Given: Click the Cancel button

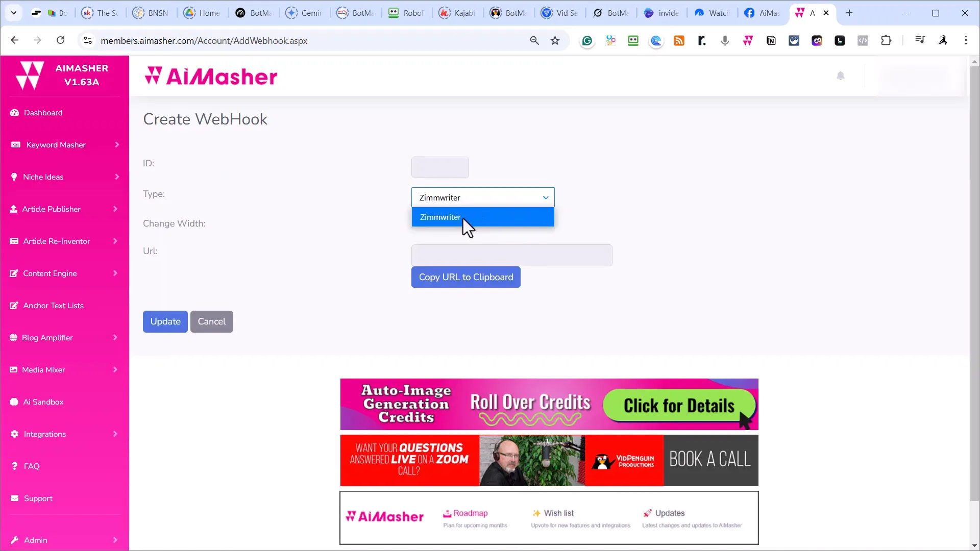Looking at the screenshot, I should coord(212,321).
